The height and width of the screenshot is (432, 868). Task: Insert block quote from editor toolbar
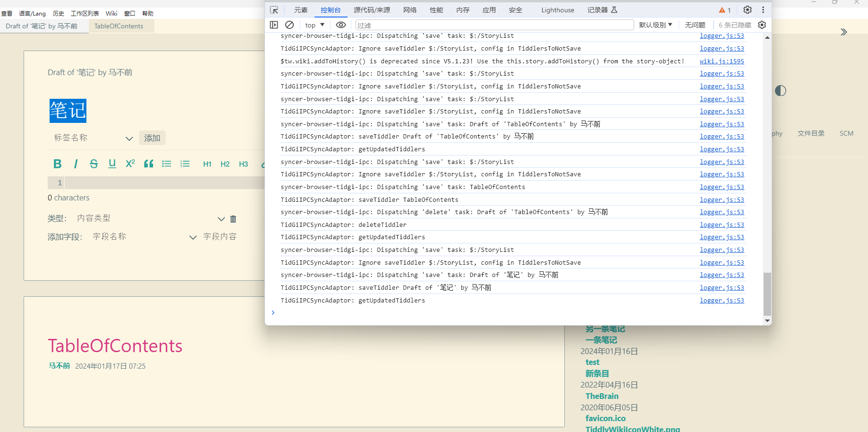(x=149, y=164)
